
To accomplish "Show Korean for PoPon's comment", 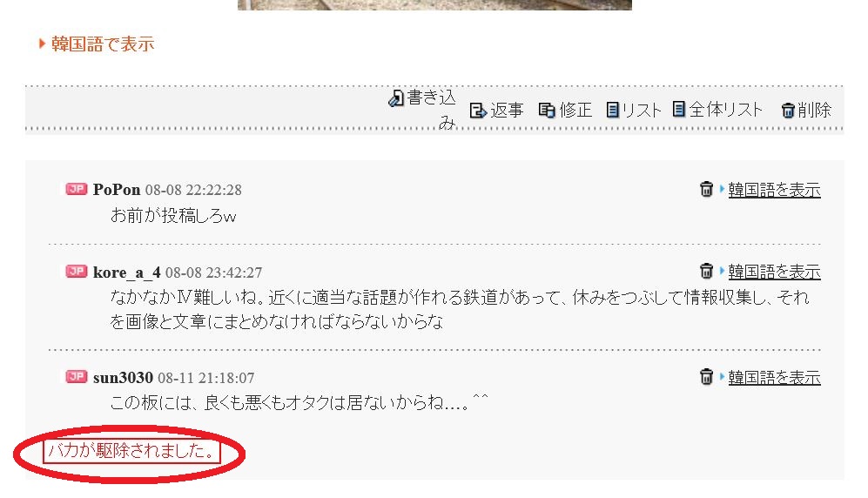I will tap(774, 190).
